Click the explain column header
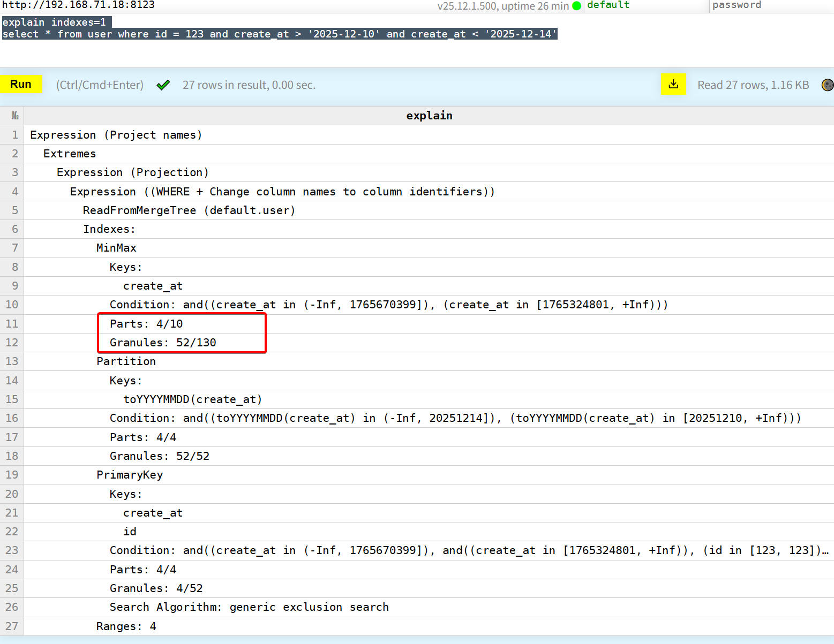 (429, 116)
